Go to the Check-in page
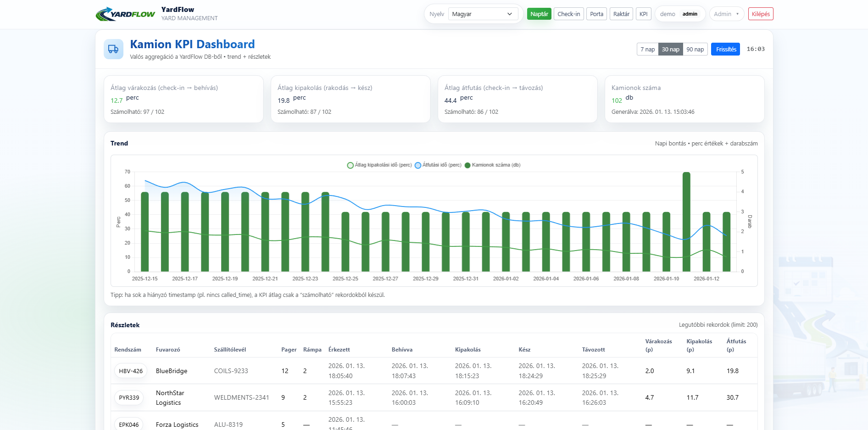 tap(568, 14)
